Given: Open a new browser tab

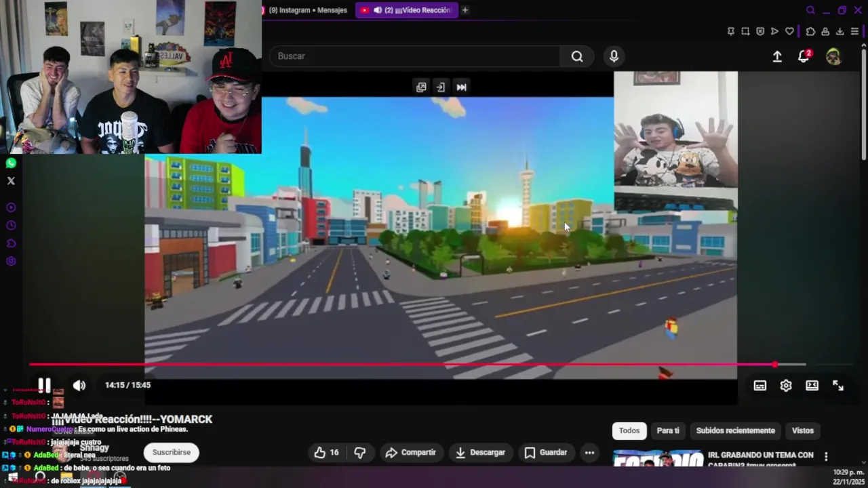Looking at the screenshot, I should [x=465, y=10].
